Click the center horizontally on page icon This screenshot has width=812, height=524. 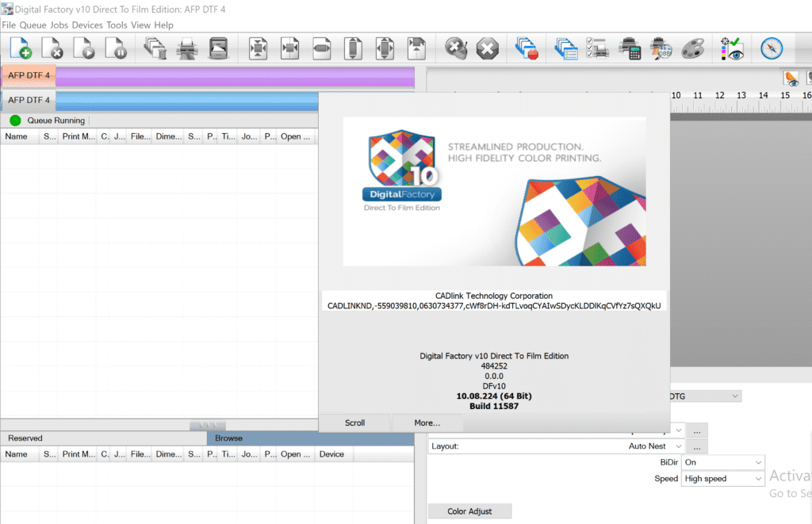coord(290,48)
